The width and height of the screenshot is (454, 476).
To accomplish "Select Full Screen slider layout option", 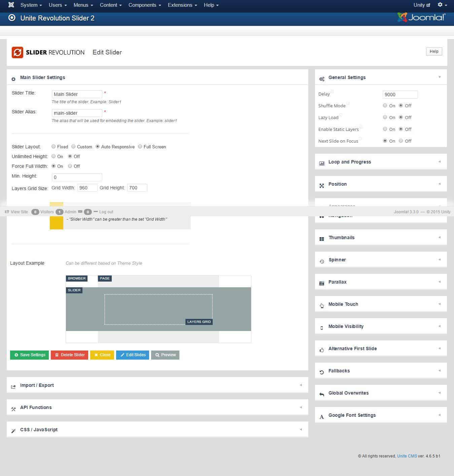I will 140,147.
